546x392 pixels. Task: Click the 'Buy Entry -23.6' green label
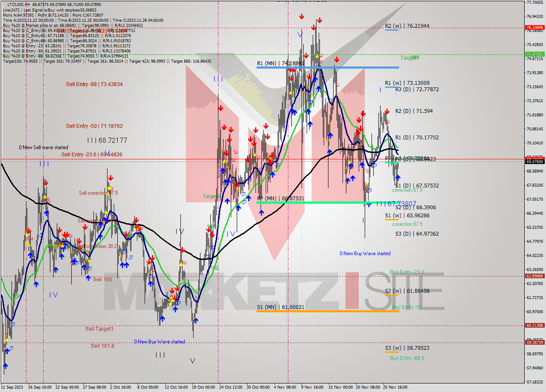pos(407,272)
